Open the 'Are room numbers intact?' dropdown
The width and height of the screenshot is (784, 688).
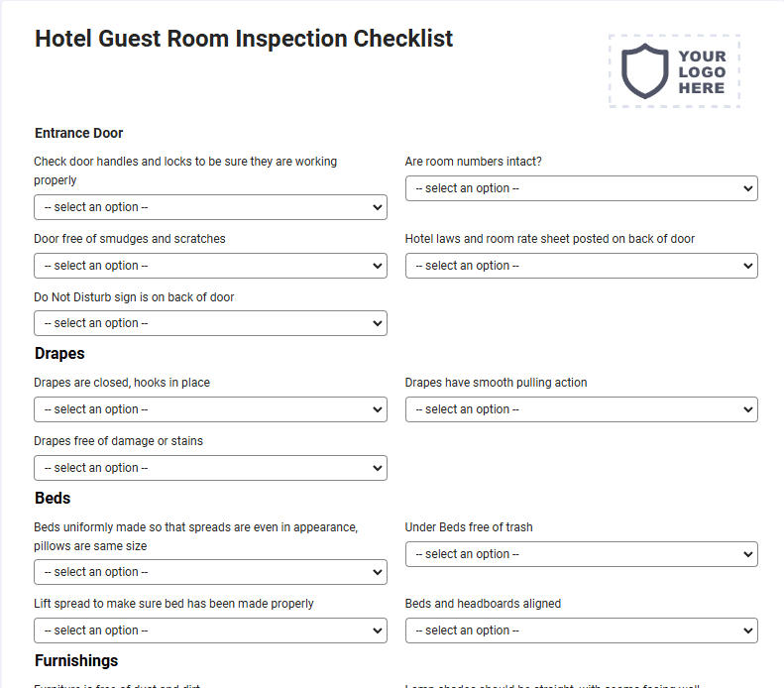pyautogui.click(x=582, y=188)
